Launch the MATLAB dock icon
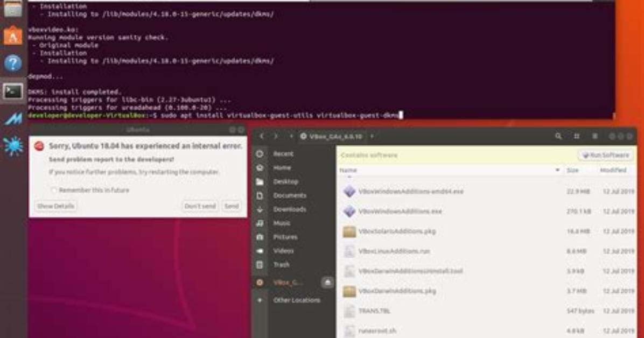The image size is (644, 338). click(x=13, y=119)
